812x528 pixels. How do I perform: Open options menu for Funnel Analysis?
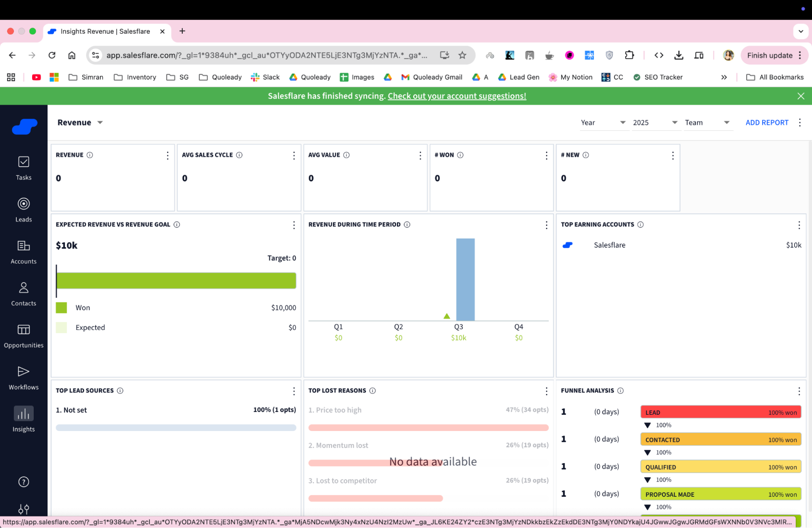(x=799, y=391)
